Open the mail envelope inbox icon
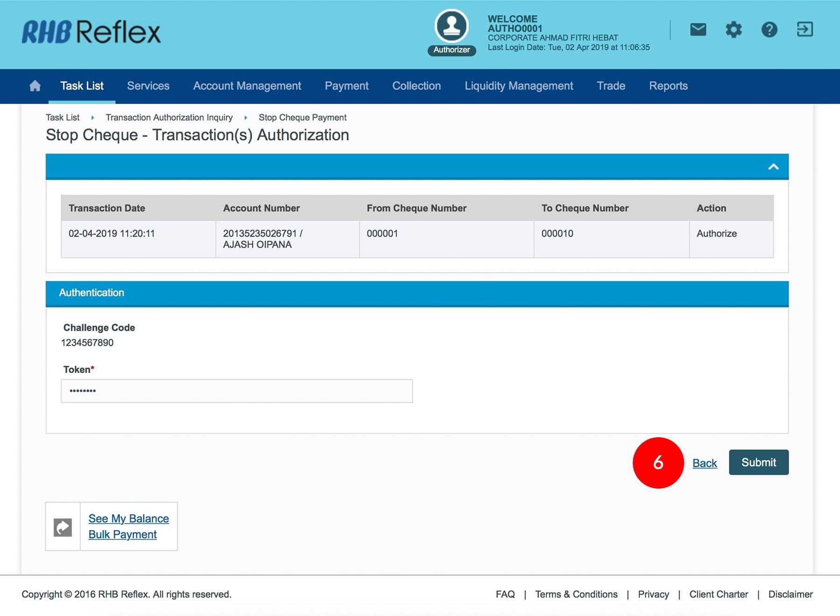The height and width of the screenshot is (616, 840). click(698, 30)
